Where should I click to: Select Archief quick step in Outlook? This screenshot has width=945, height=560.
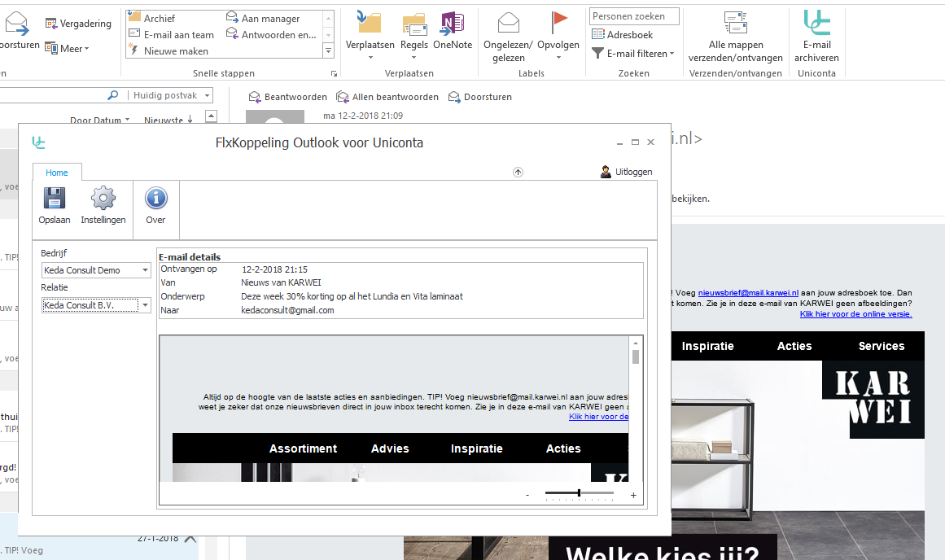(x=152, y=18)
